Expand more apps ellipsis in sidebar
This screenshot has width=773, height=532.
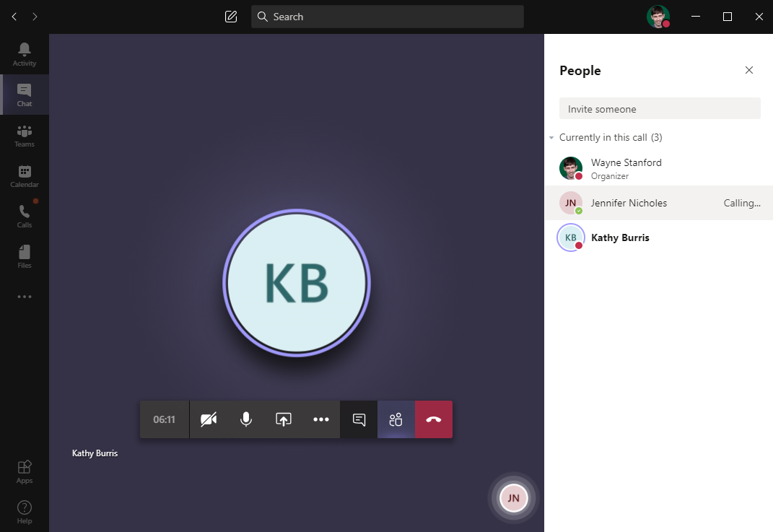point(25,297)
